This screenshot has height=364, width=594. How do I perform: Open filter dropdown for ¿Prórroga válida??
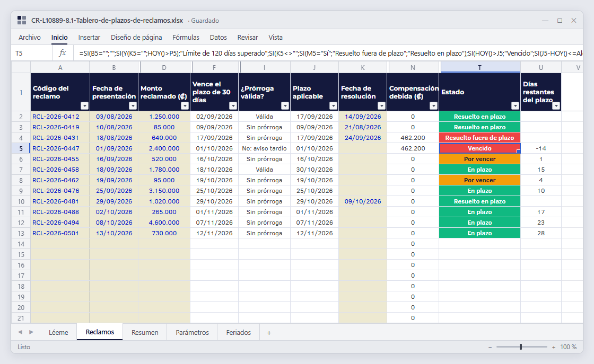[x=285, y=106]
